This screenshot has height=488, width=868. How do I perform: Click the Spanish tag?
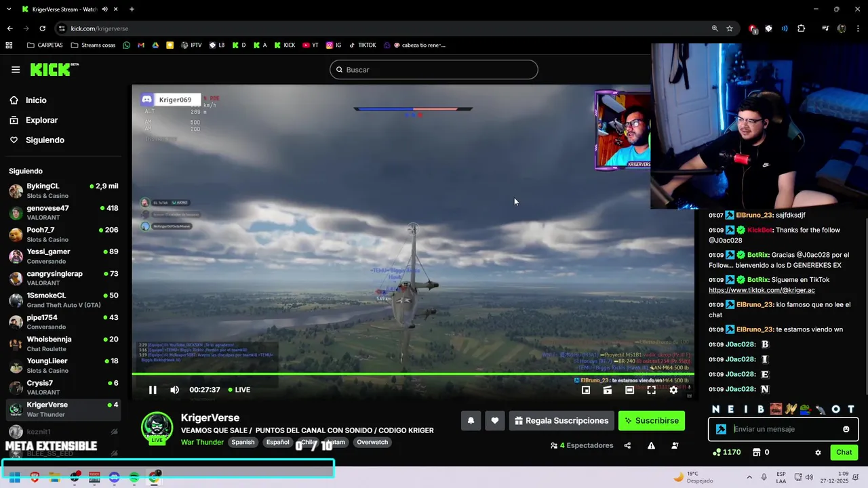[x=243, y=443]
